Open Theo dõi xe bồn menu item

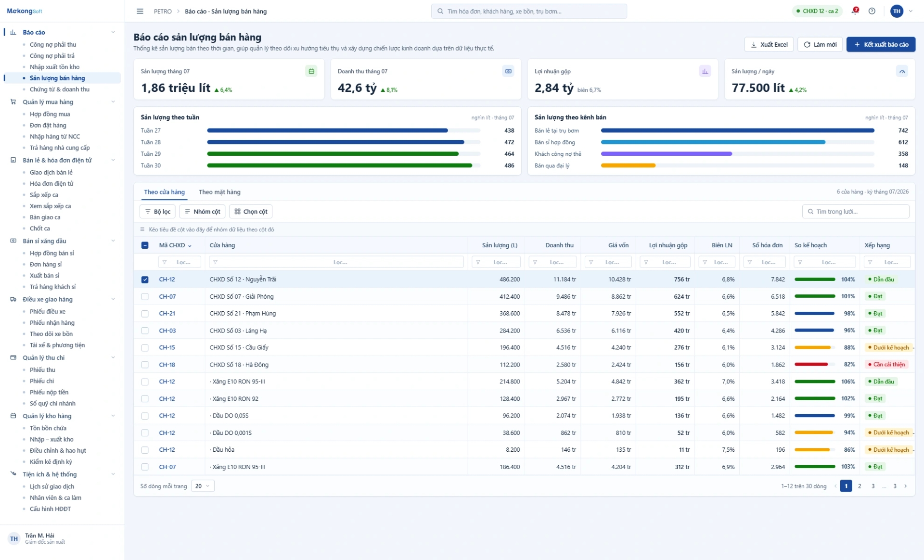pos(51,334)
